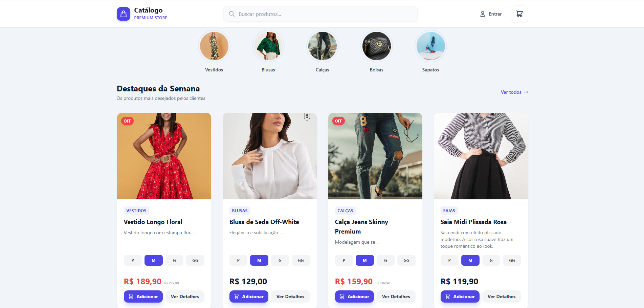This screenshot has width=644, height=308.
Task: Select size GG for Blusa de Seda
Action: point(301,260)
